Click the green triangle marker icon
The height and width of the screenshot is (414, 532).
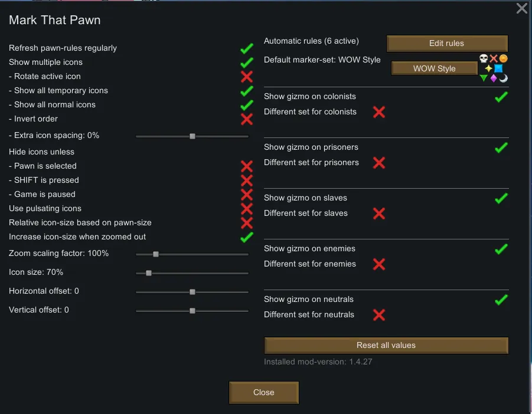tap(484, 78)
